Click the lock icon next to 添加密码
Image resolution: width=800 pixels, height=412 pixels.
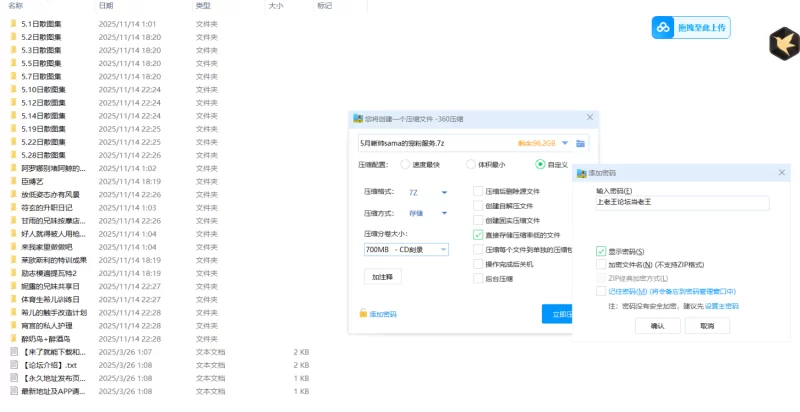click(362, 314)
